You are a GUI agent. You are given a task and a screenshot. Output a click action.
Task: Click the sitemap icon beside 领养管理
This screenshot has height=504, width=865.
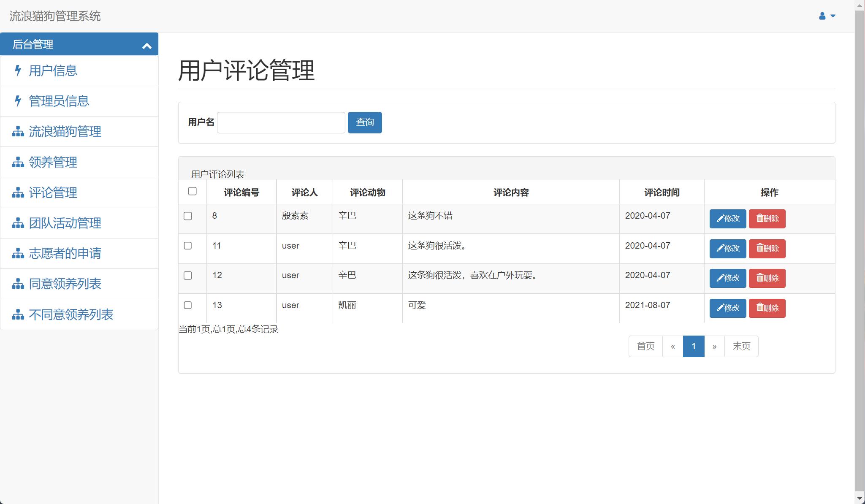click(17, 162)
